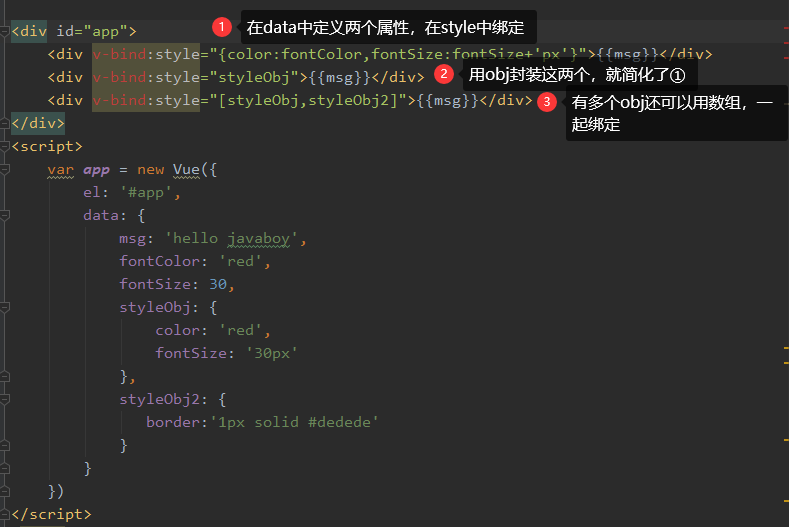The image size is (789, 527).
Task: Click fold end marker closing data brace
Action: tap(5, 469)
